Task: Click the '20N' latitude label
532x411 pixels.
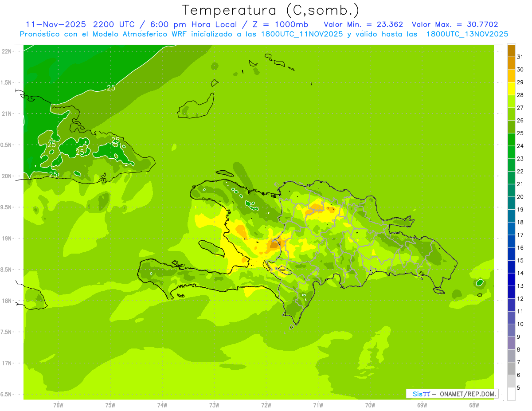Action: pos(6,176)
